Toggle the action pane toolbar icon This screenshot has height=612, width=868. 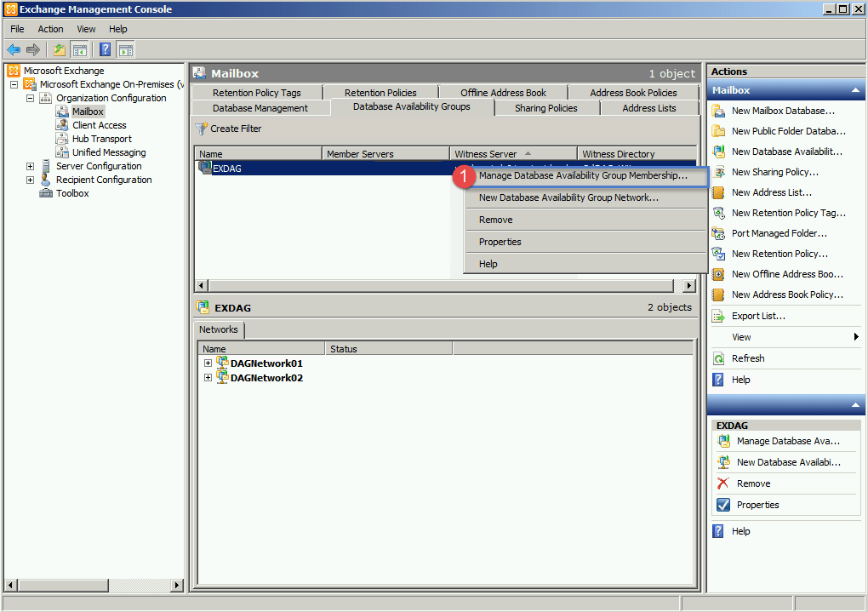point(126,50)
